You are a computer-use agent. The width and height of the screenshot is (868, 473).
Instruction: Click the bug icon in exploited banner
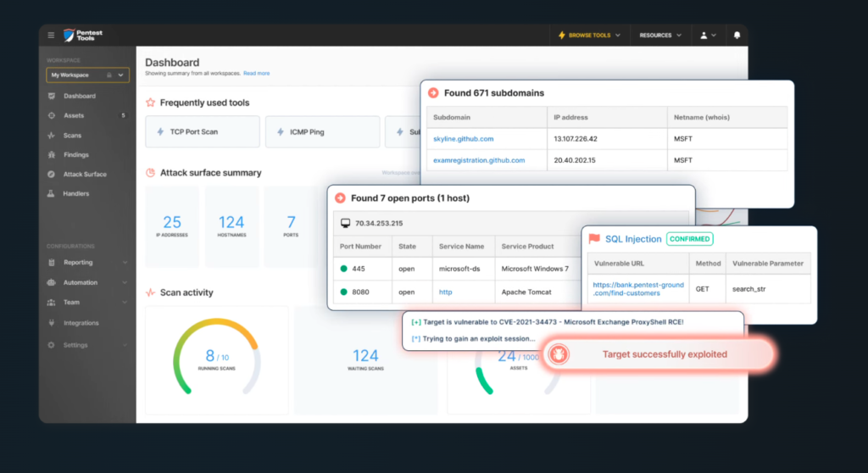559,354
